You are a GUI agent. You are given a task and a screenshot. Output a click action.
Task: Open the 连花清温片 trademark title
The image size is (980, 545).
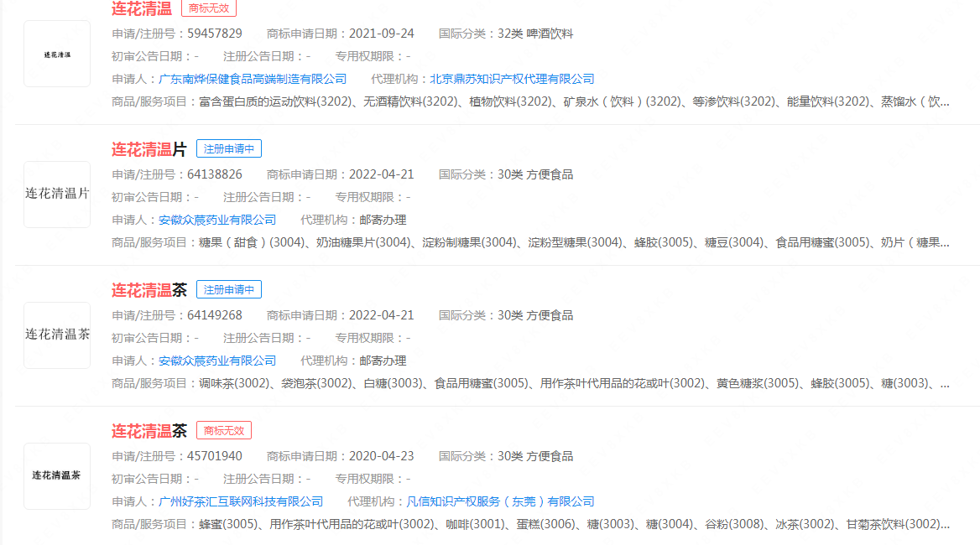[x=149, y=149]
